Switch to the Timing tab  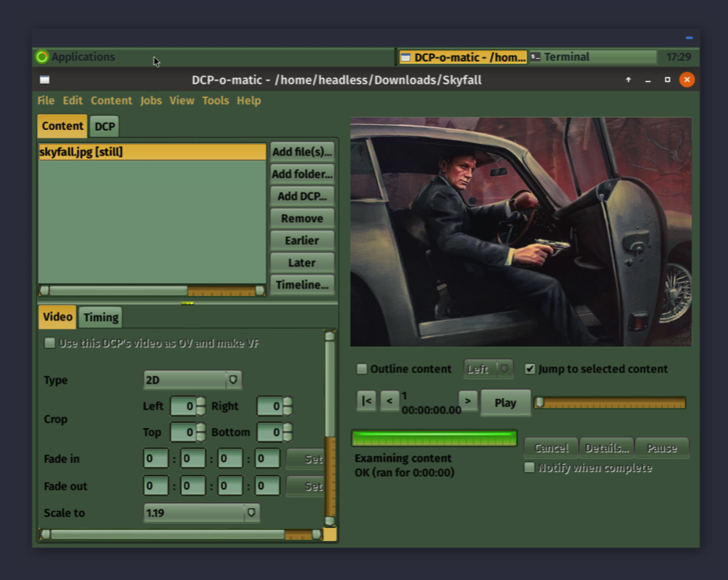[x=101, y=318]
